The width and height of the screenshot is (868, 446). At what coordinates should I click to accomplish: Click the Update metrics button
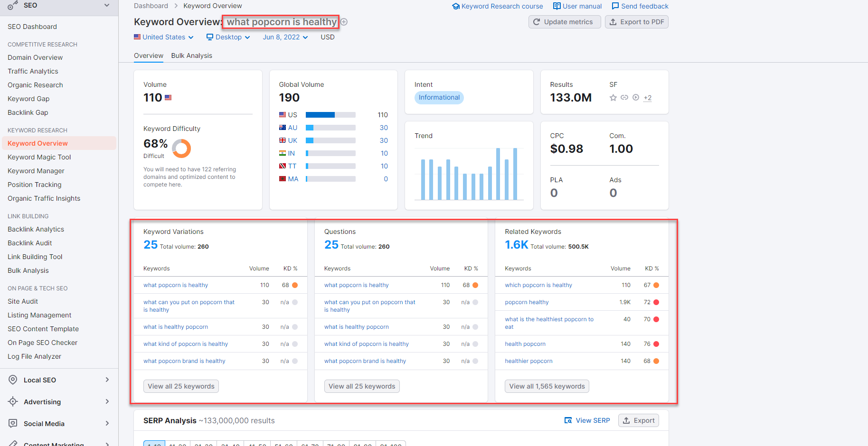[565, 22]
